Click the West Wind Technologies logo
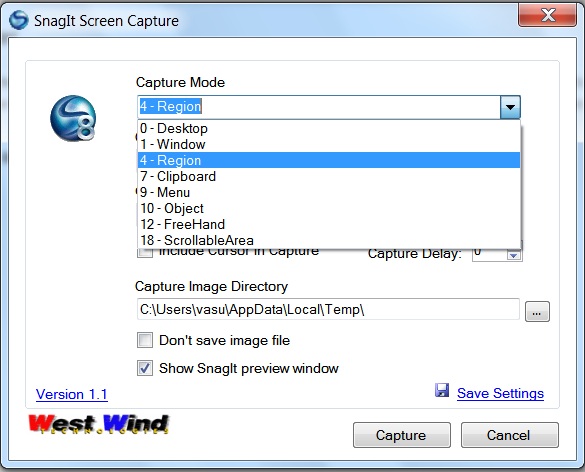 pos(99,424)
